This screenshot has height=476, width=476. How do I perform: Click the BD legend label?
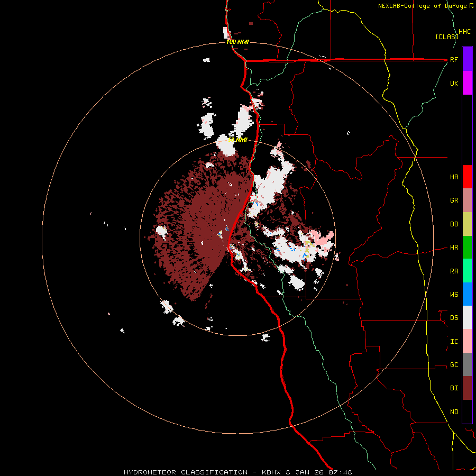[454, 224]
